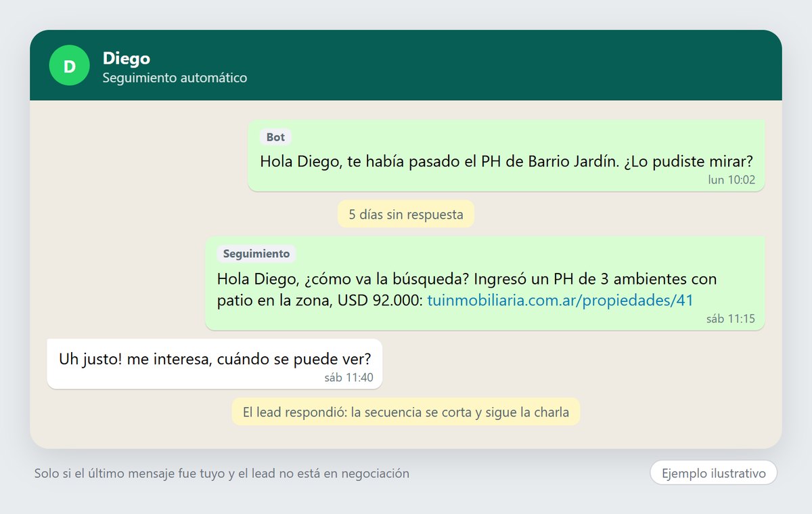Viewport: 812px width, 514px height.
Task: Open the tuinmobiliaria.com.ar/propiedades/41 link
Action: [x=561, y=300]
